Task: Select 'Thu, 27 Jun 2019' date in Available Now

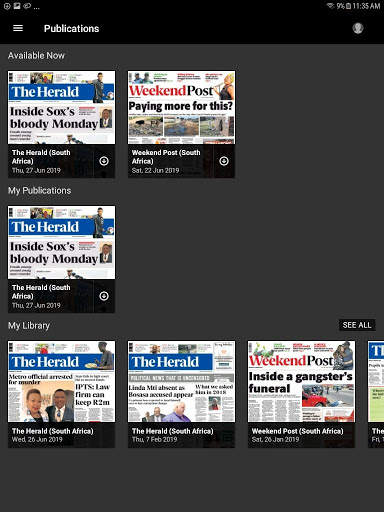Action: click(36, 170)
